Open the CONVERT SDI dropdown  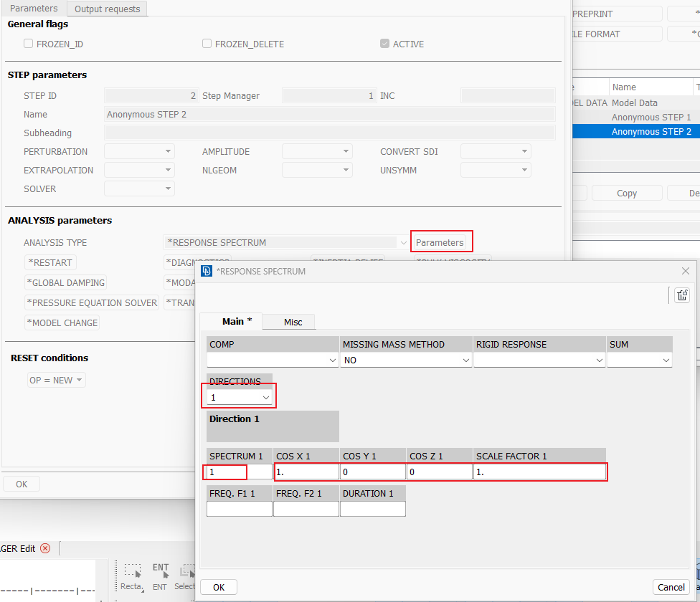click(x=496, y=151)
